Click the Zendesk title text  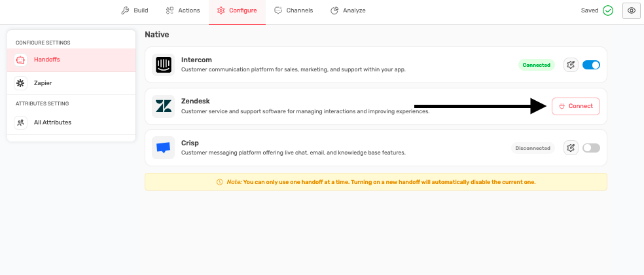[196, 101]
